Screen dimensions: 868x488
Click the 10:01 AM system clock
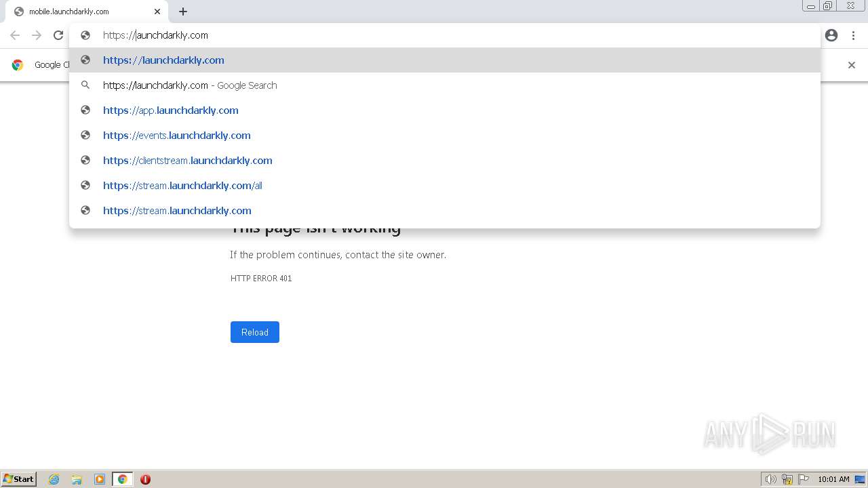(833, 479)
